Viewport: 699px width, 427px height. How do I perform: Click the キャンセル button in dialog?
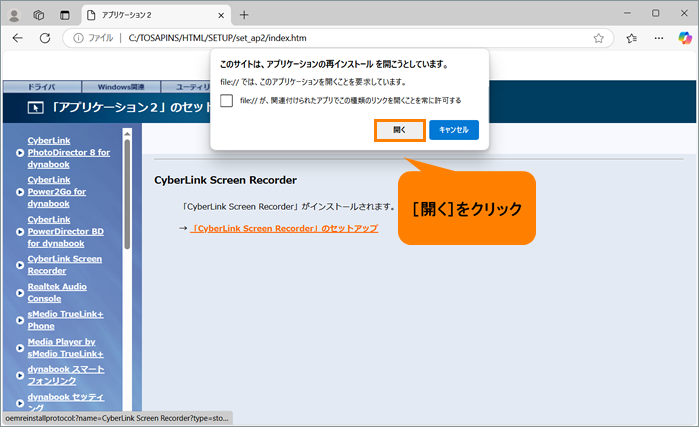(454, 130)
